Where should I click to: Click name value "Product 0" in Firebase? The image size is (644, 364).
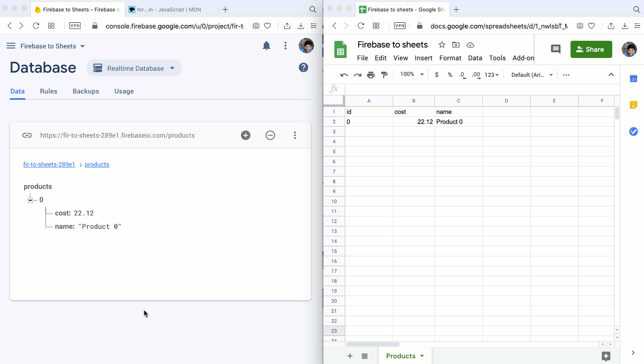pyautogui.click(x=100, y=226)
